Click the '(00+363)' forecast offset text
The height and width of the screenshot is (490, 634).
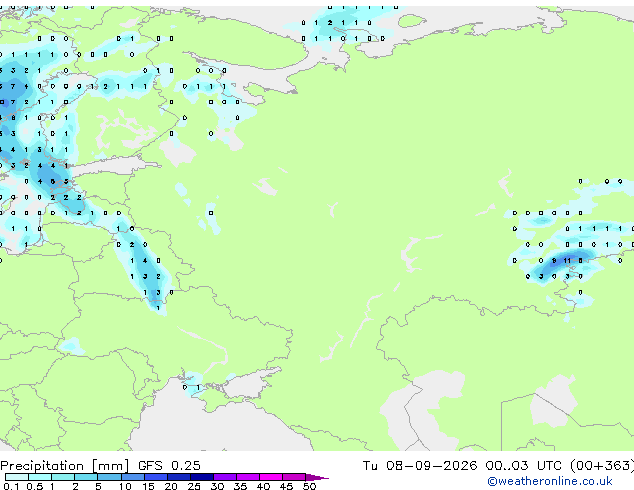(x=602, y=466)
